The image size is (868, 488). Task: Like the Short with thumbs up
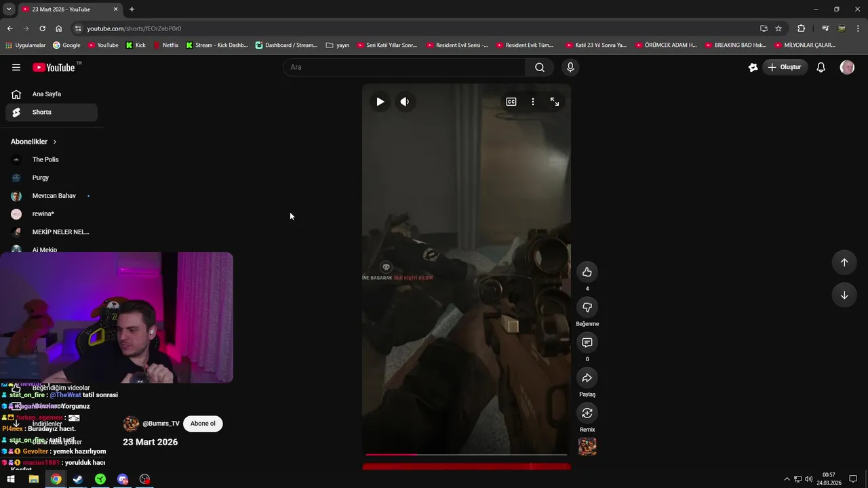tap(587, 272)
